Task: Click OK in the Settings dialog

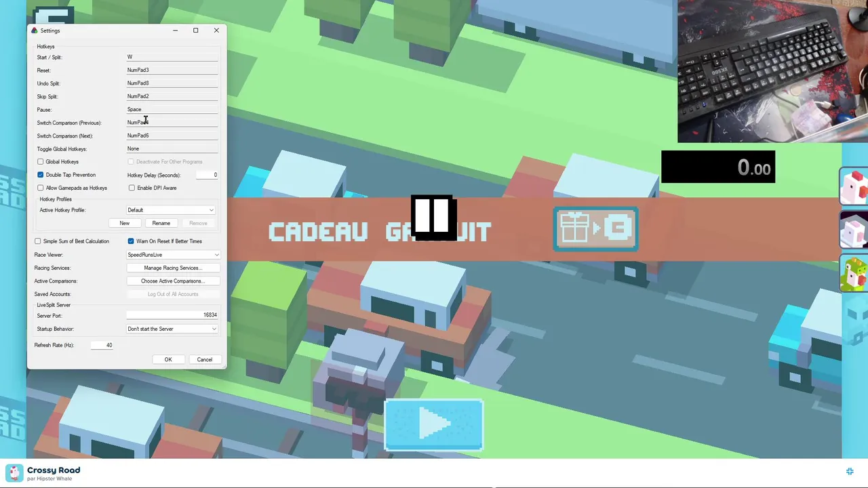Action: coord(168,359)
